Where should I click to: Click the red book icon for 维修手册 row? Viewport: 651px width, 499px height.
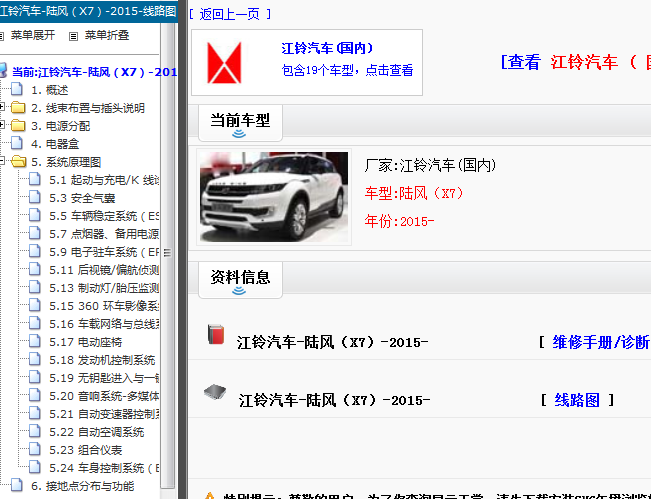[216, 335]
